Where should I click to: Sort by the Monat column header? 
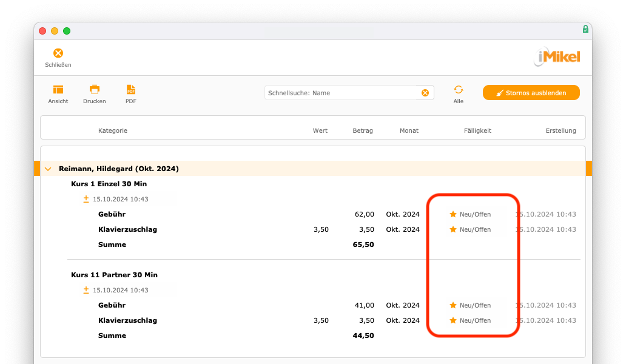click(x=409, y=130)
